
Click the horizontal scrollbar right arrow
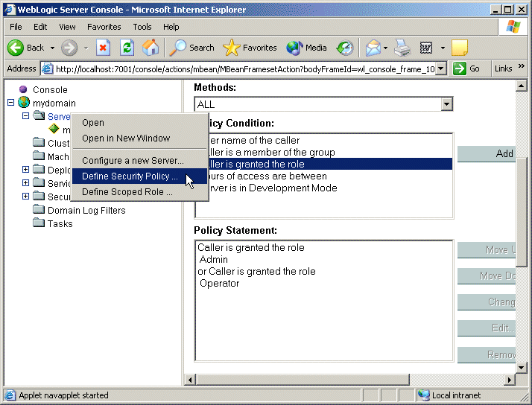pyautogui.click(x=509, y=380)
